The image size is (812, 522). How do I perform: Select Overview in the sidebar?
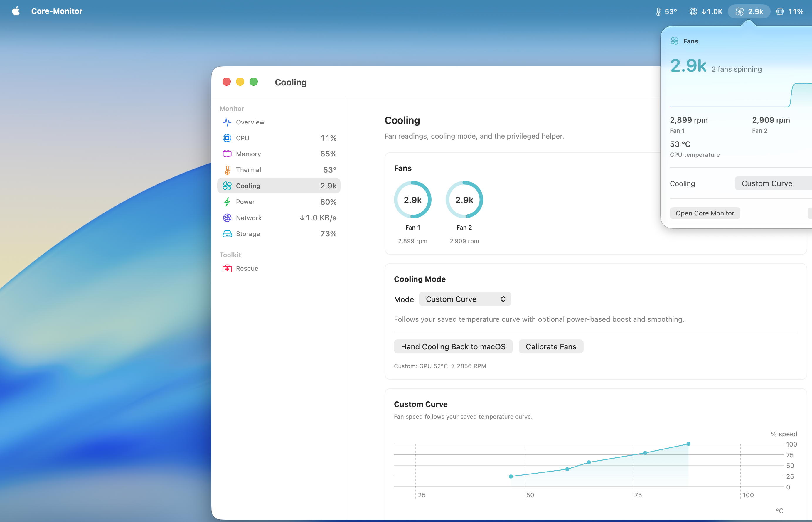(279, 122)
